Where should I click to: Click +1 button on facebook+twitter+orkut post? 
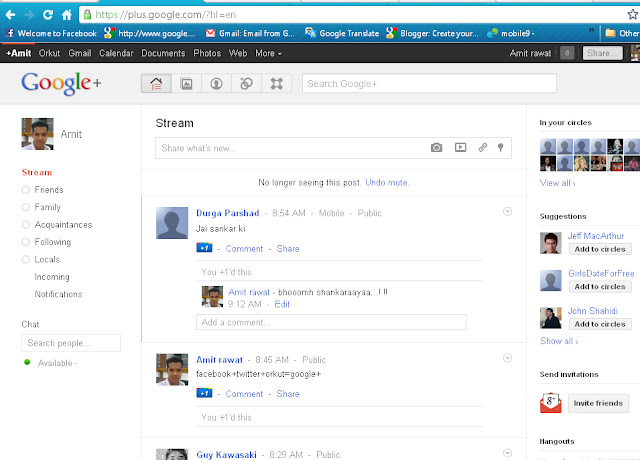204,393
